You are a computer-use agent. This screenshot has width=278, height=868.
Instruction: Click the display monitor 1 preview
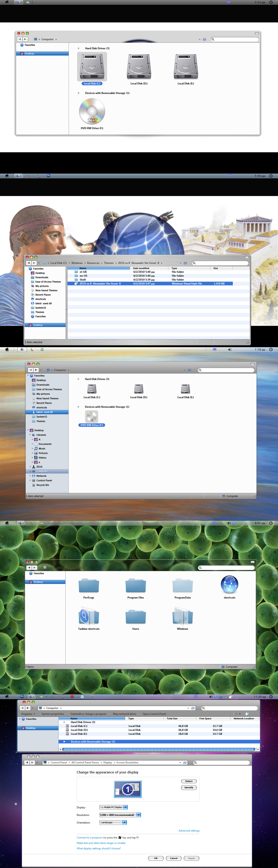coord(127,789)
